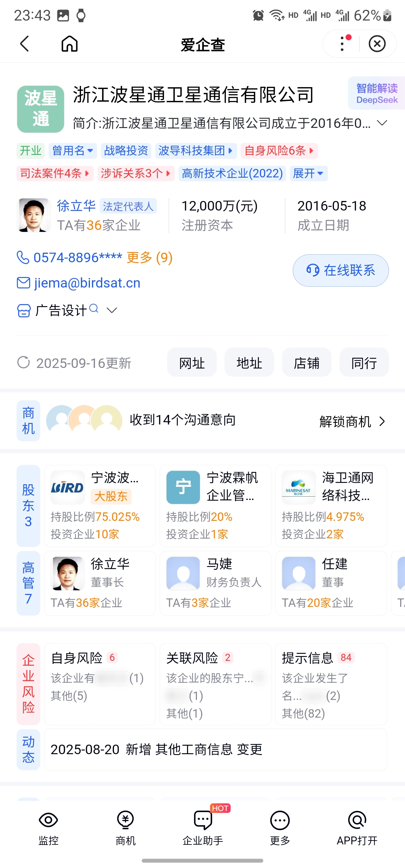Select the 同行 tab
405x868 pixels.
(x=364, y=363)
